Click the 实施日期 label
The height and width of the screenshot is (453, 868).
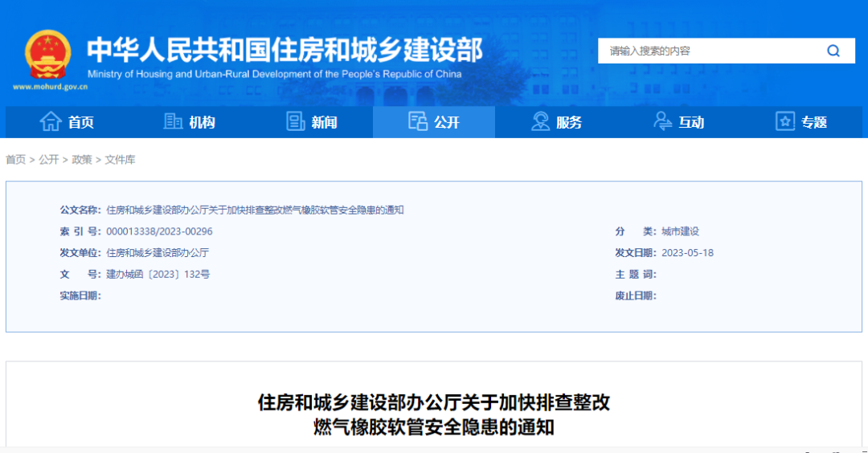pyautogui.click(x=80, y=296)
